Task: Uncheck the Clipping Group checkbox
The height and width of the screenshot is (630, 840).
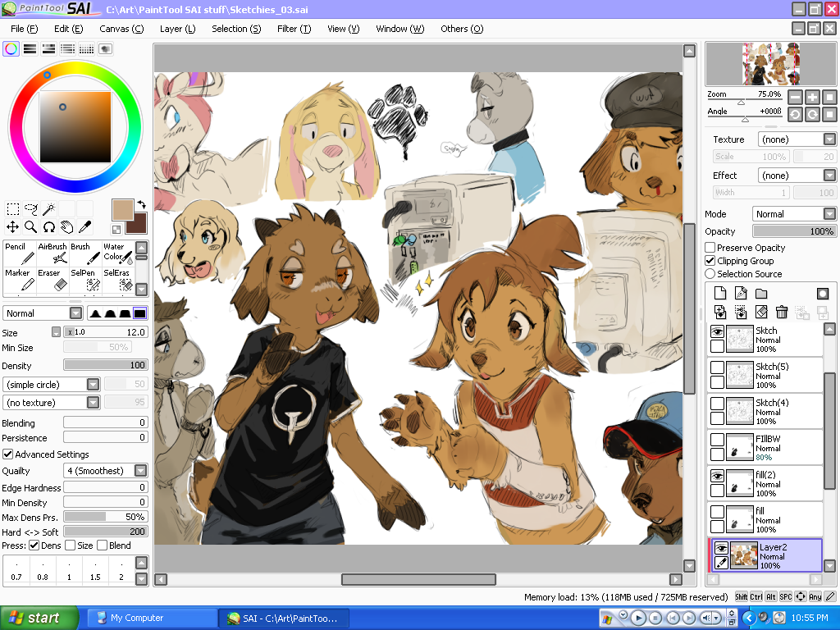Action: [710, 261]
